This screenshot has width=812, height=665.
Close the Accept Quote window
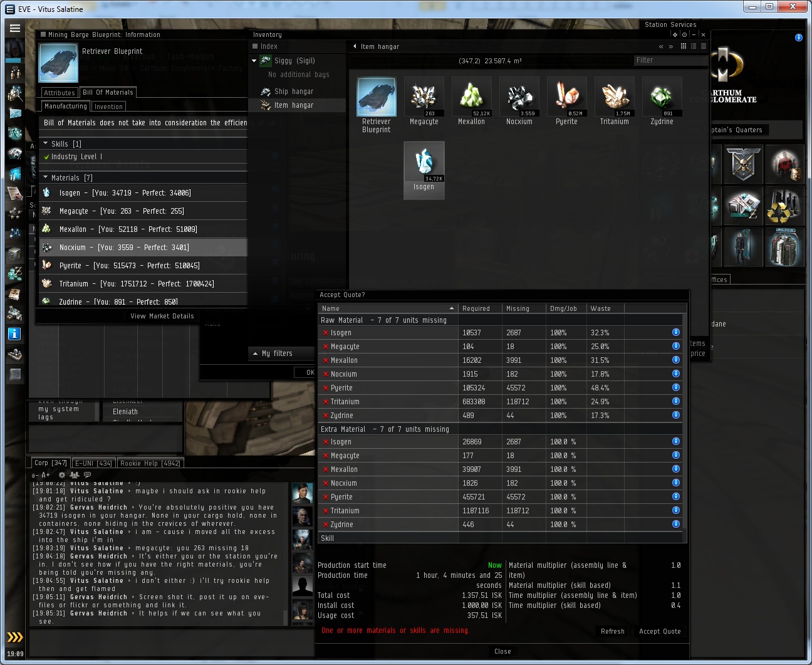[502, 651]
